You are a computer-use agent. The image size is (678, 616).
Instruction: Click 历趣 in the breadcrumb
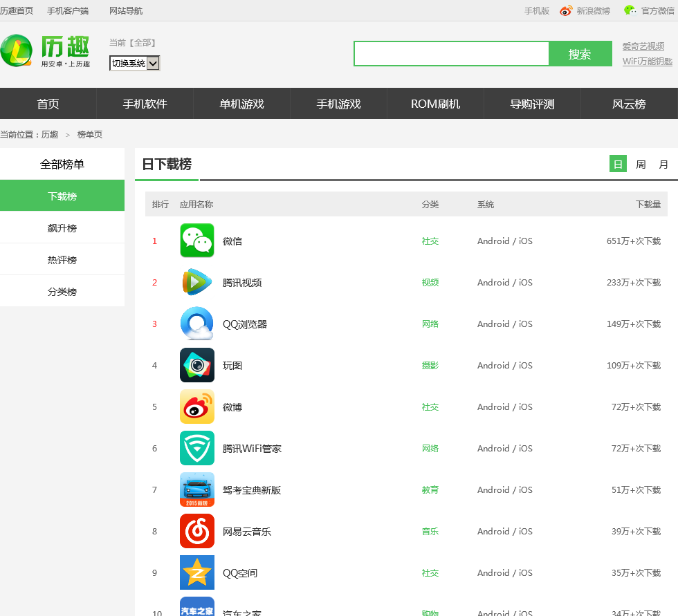click(x=50, y=134)
